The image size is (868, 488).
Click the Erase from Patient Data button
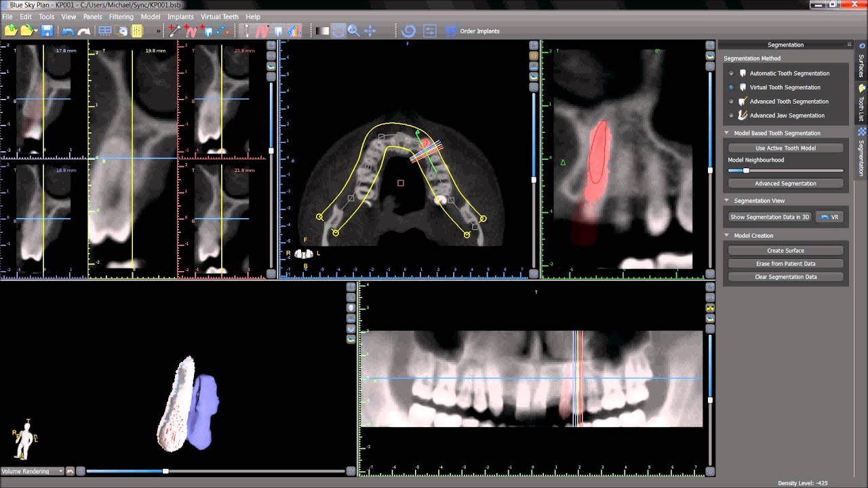(x=785, y=264)
